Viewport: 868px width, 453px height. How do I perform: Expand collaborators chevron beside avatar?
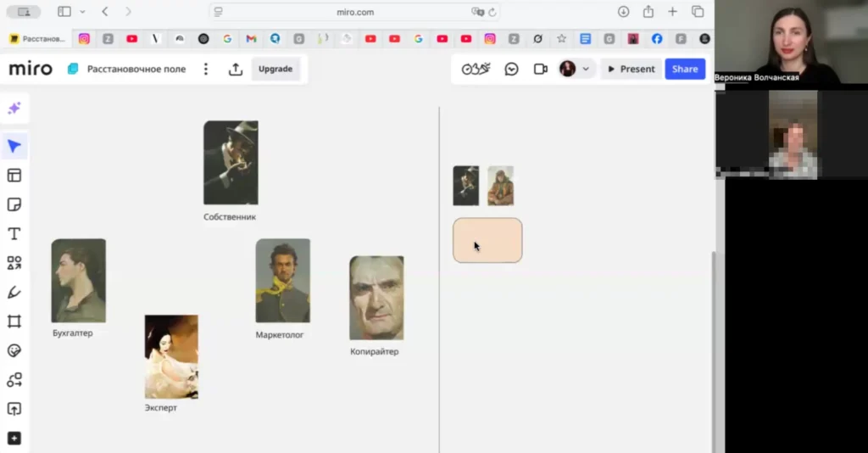point(586,70)
